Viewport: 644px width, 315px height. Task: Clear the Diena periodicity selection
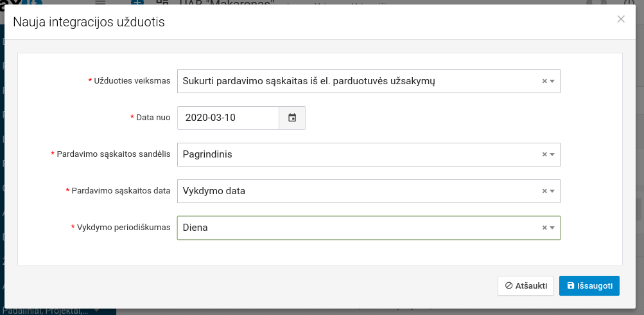[x=544, y=228]
